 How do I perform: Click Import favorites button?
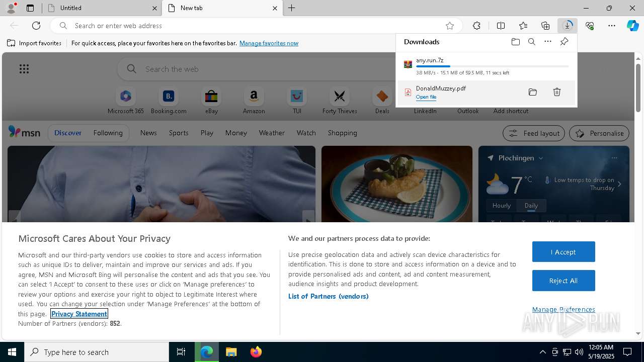(34, 43)
